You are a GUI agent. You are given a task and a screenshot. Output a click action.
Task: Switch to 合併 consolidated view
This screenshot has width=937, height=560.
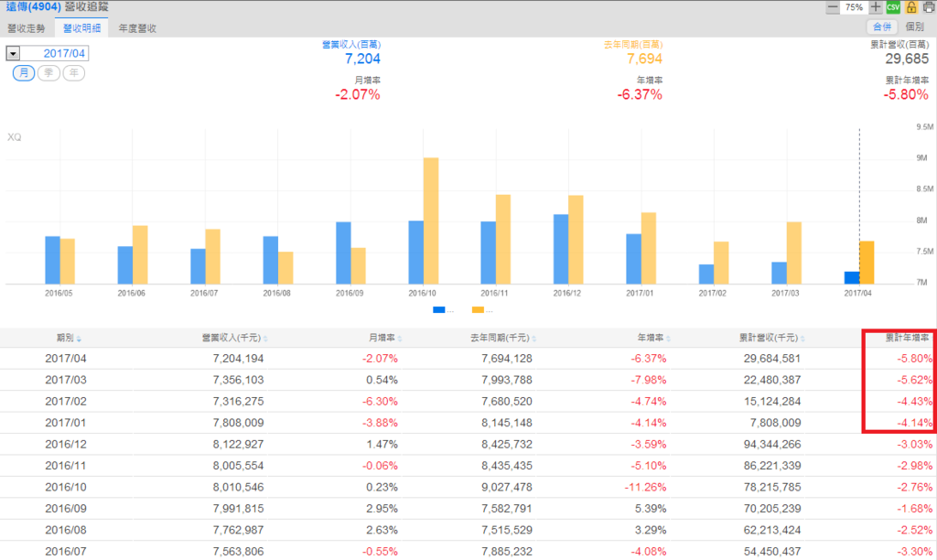pos(882,27)
